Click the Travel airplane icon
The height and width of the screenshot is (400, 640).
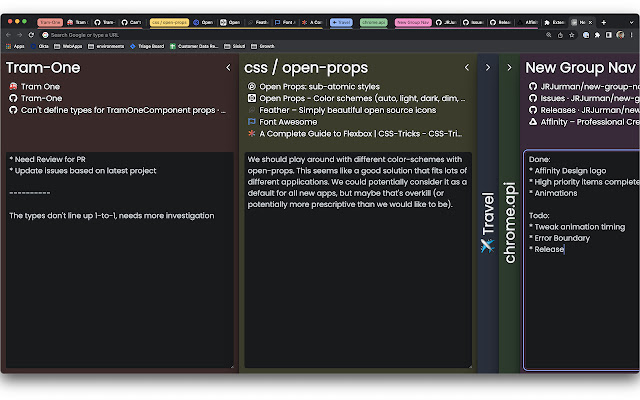click(487, 246)
